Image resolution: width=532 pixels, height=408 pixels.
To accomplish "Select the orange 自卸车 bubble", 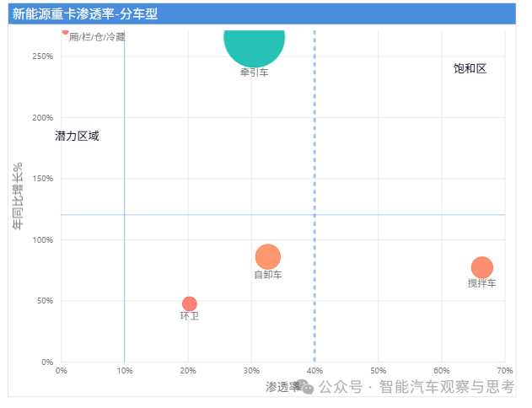I will 267,257.
